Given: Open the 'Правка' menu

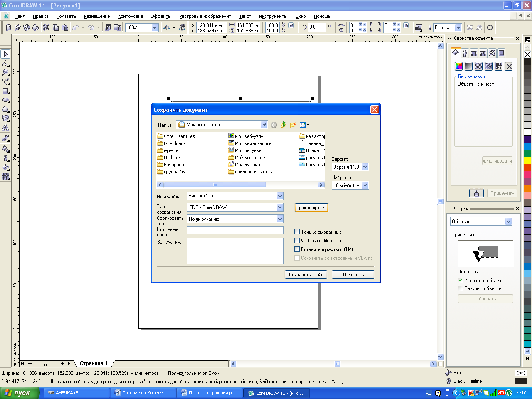Looking at the screenshot, I should pos(41,16).
